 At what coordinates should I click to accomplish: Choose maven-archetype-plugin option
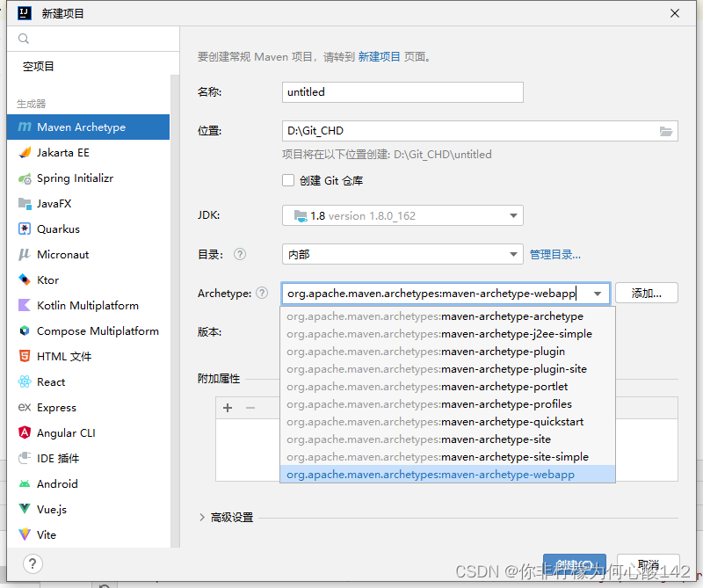coord(447,352)
